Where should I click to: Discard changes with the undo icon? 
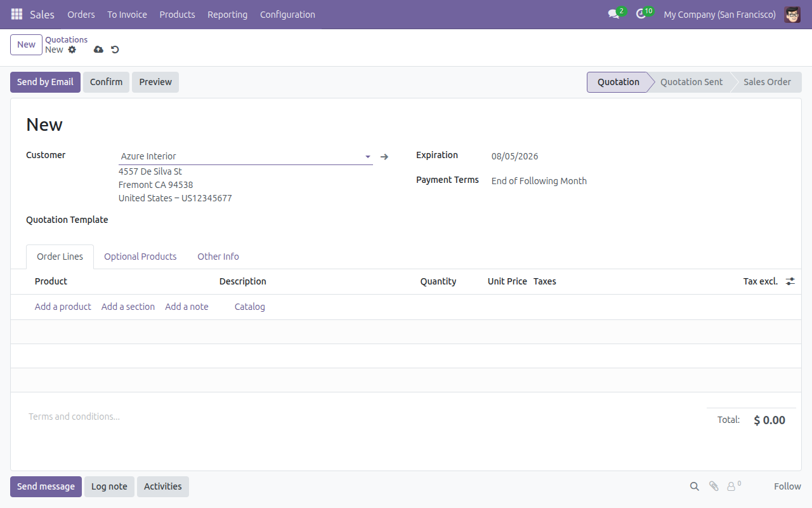click(x=115, y=50)
